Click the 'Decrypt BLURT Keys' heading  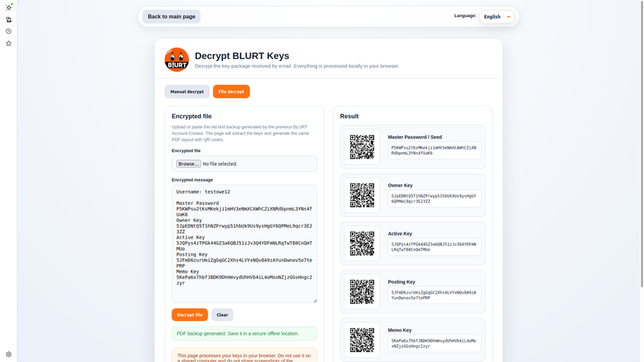coord(242,56)
